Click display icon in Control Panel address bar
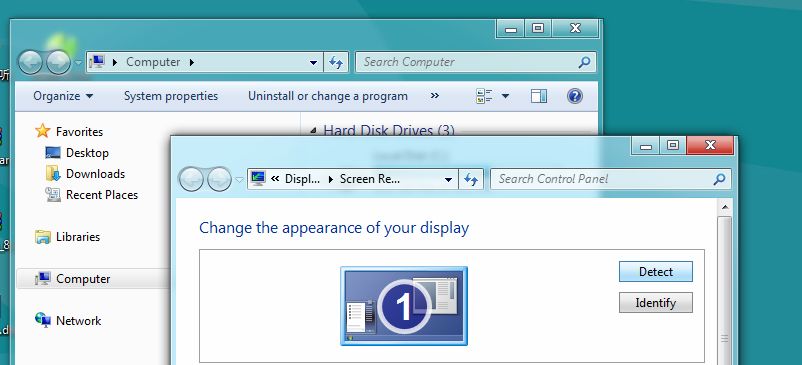802x365 pixels. 258,179
